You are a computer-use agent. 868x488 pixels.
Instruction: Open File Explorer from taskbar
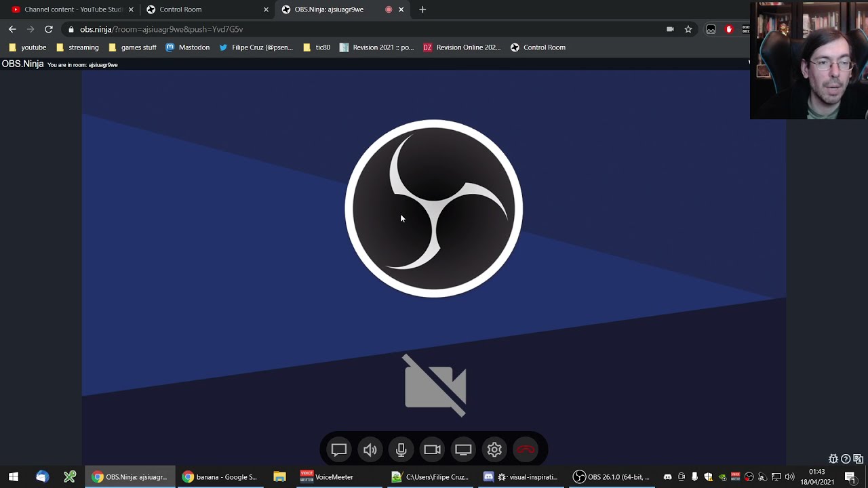[x=280, y=477]
